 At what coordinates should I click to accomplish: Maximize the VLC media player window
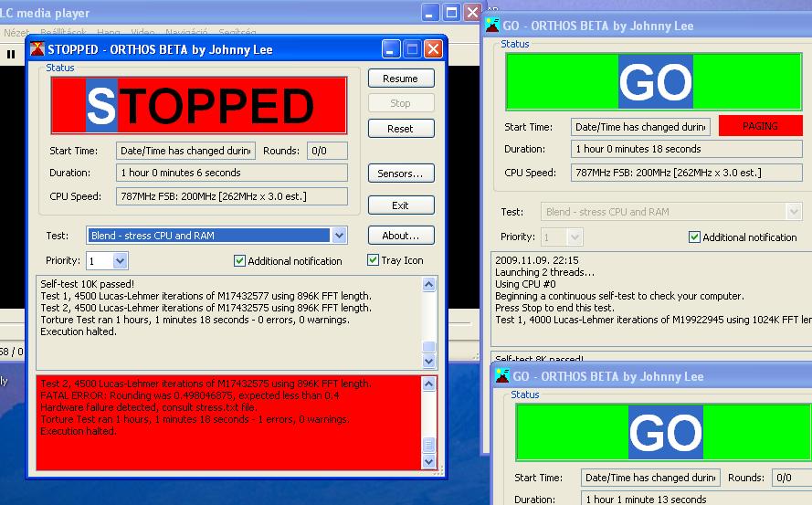451,13
